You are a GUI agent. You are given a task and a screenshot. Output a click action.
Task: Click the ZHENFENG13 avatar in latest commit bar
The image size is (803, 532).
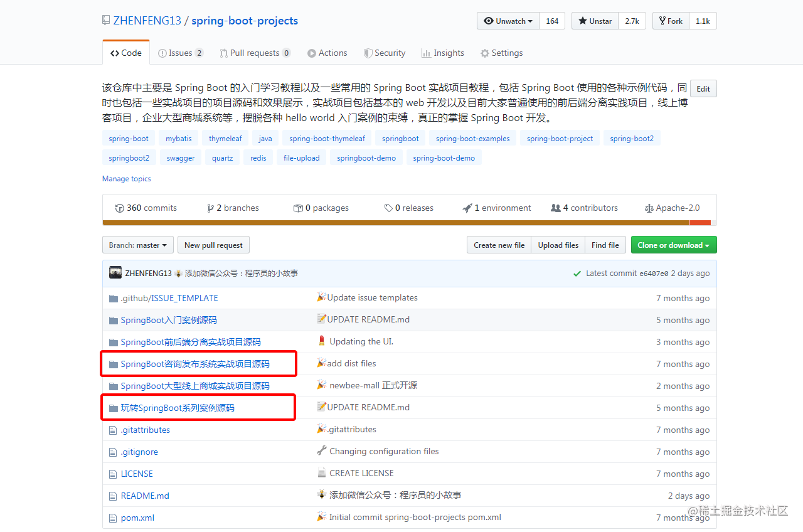tap(115, 273)
